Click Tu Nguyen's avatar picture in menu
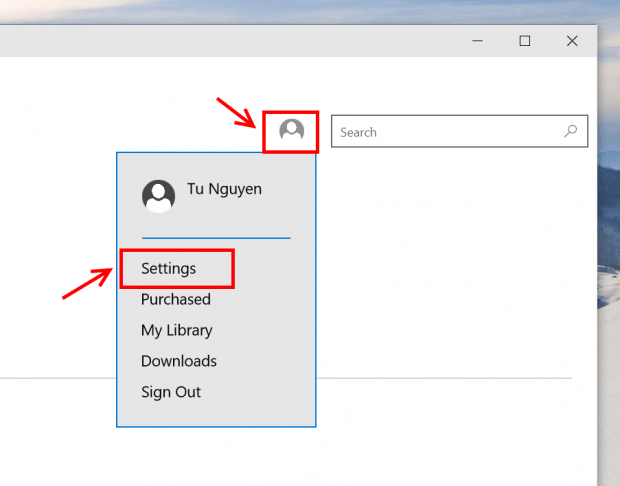620x486 pixels. coord(159,196)
